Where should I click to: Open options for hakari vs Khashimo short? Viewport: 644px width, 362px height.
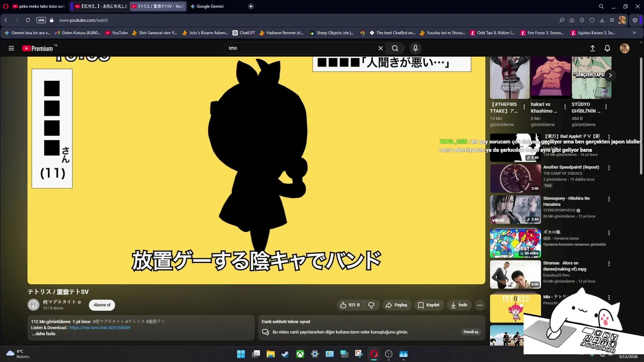[565, 107]
